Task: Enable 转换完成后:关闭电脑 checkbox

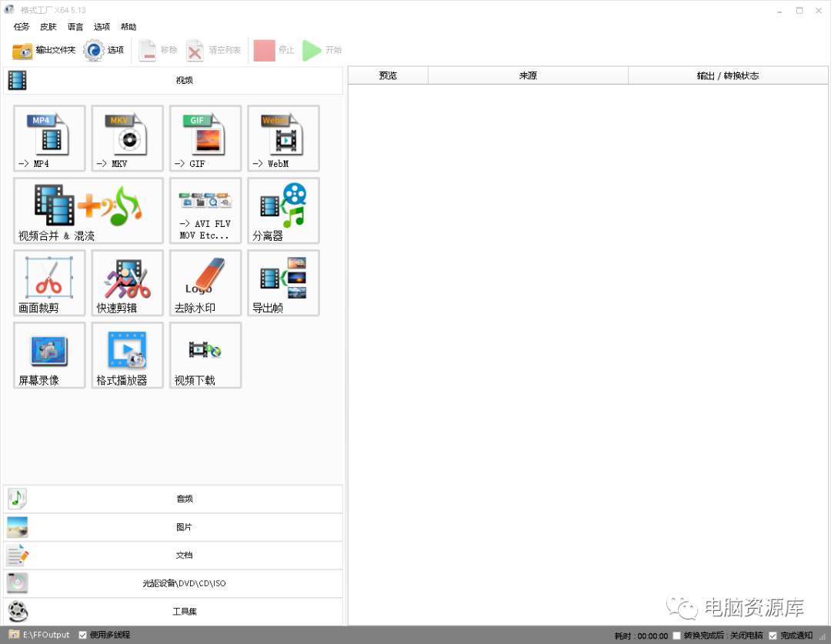Action: [676, 636]
